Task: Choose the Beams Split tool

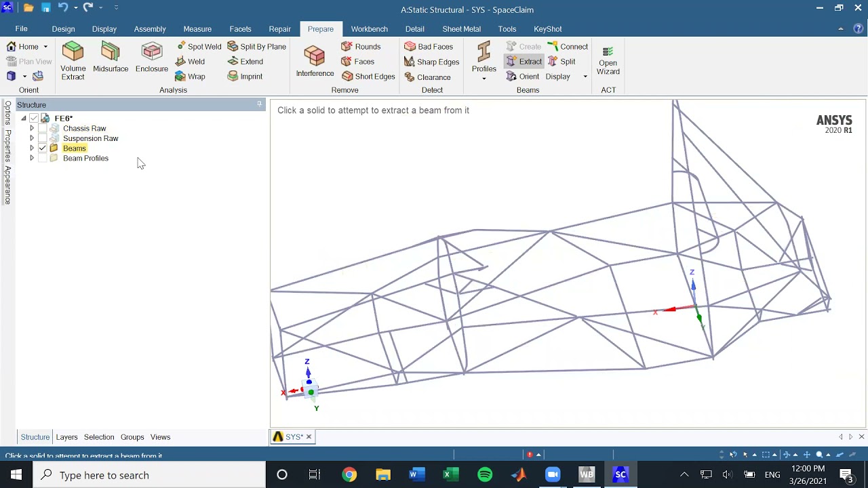Action: pyautogui.click(x=561, y=62)
